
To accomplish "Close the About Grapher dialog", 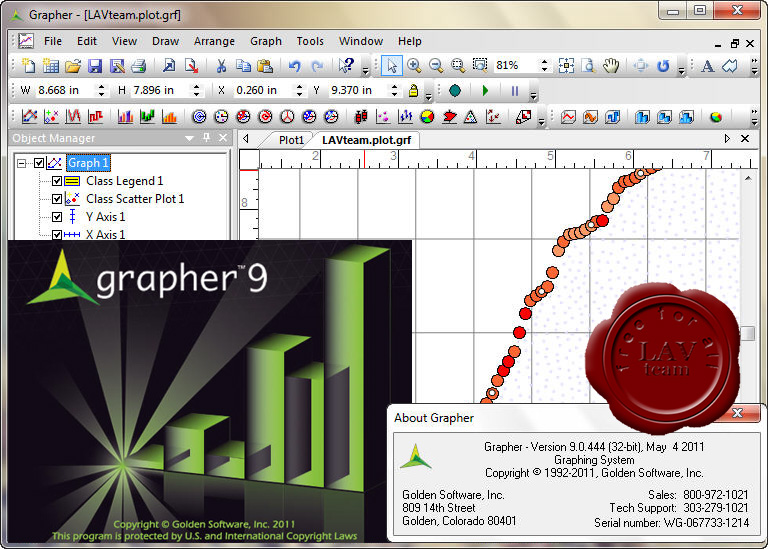I will coord(737,413).
